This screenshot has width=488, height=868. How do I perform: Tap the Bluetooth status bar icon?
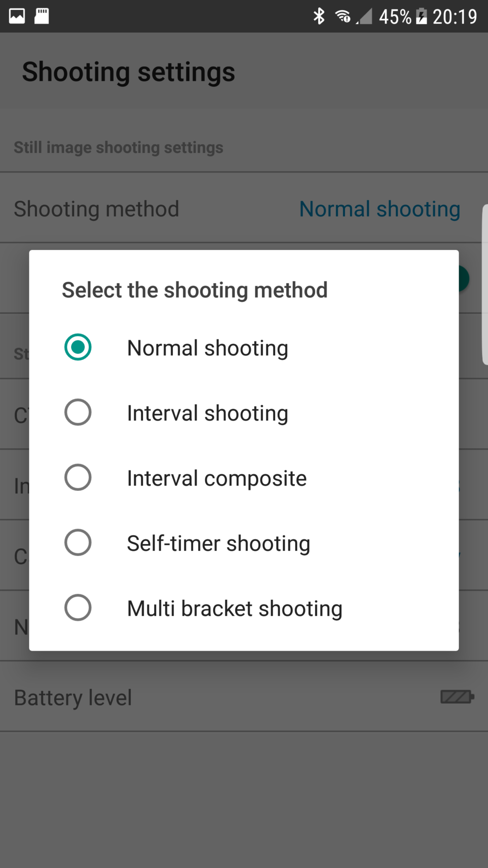point(319,16)
